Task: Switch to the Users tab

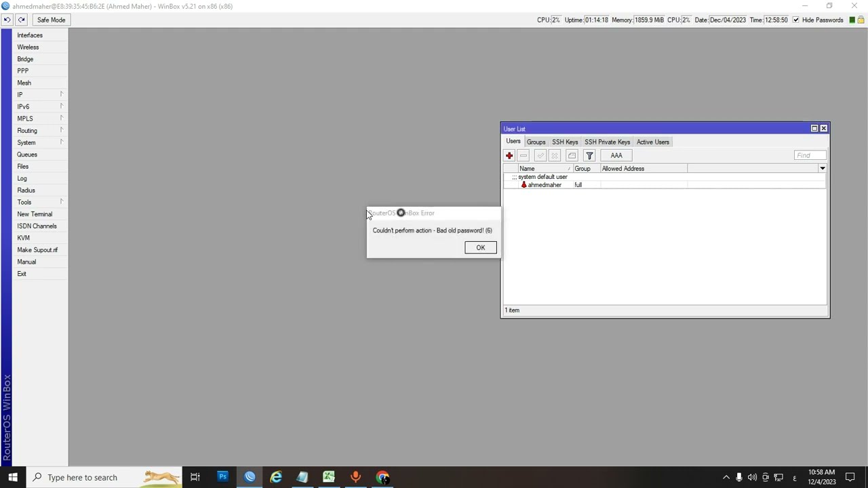Action: tap(513, 142)
